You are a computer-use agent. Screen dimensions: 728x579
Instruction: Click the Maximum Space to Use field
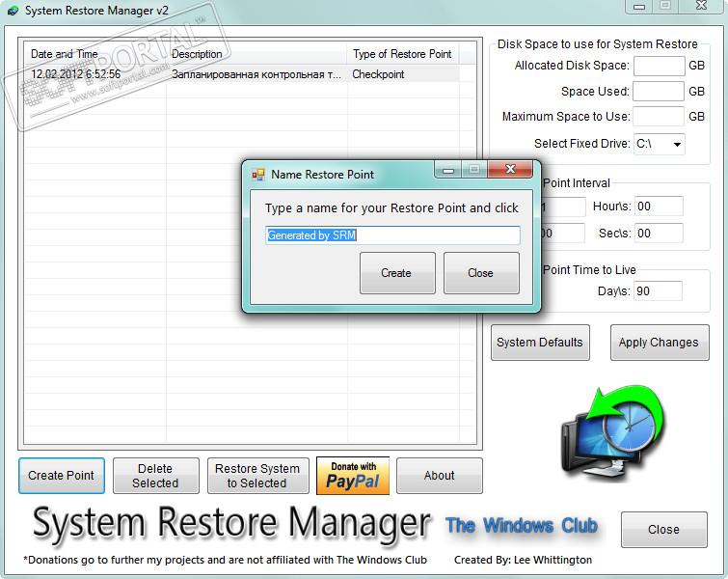659,116
